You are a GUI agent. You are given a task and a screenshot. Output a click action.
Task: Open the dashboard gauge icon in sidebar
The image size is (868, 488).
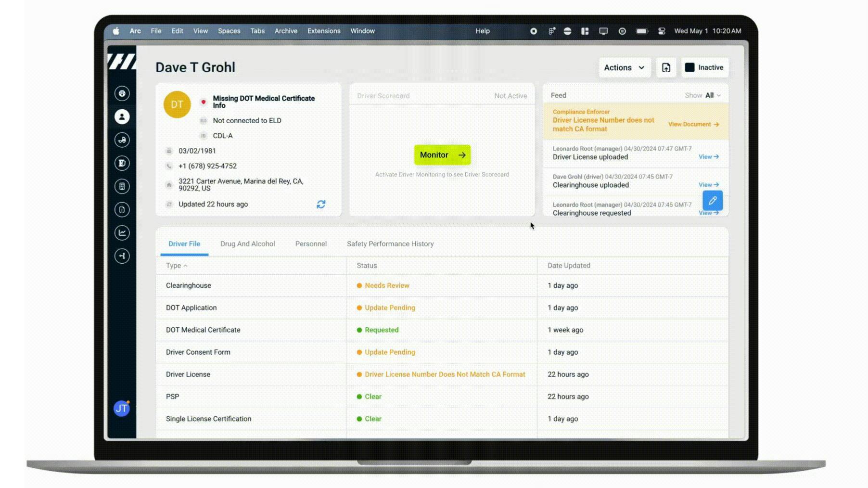(122, 93)
